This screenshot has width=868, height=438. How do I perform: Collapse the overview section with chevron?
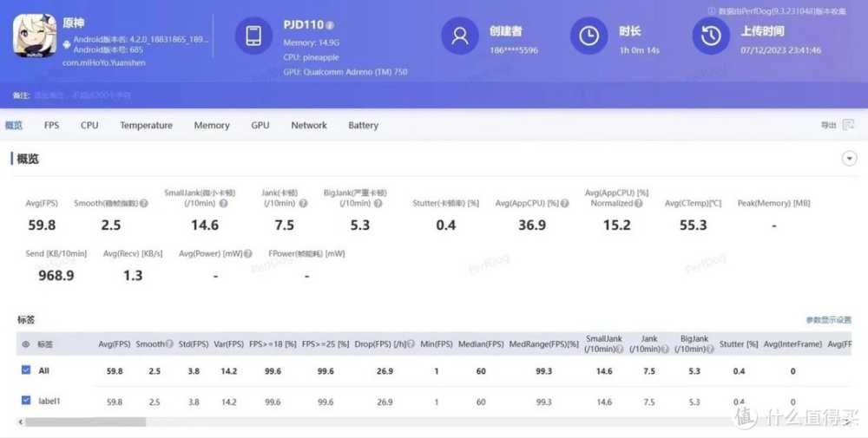tap(849, 159)
